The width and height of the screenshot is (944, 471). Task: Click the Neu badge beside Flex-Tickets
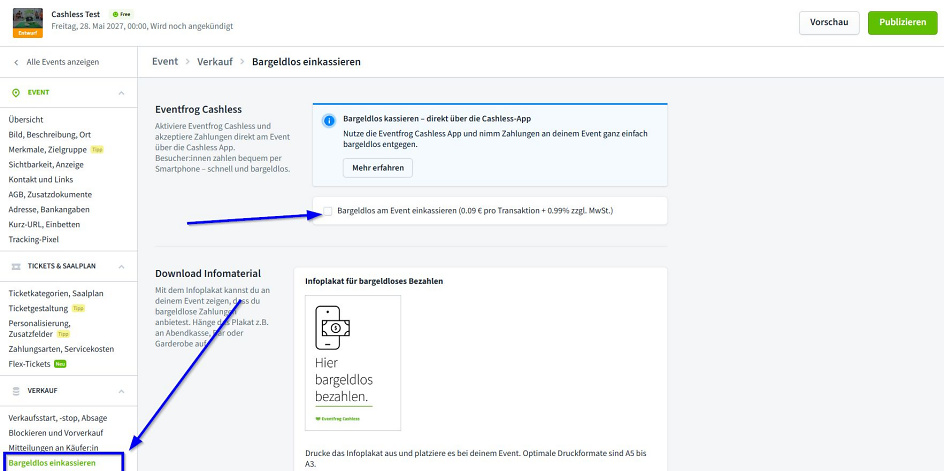(60, 364)
